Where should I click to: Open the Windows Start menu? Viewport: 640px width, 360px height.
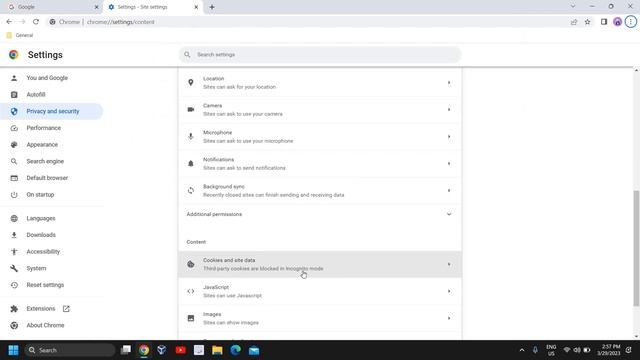pyautogui.click(x=13, y=350)
